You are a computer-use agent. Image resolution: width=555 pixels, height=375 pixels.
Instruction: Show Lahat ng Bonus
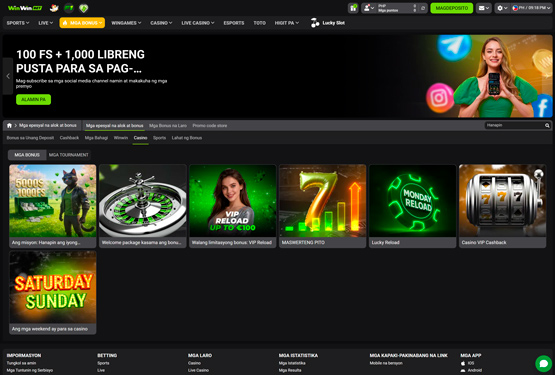tap(187, 138)
